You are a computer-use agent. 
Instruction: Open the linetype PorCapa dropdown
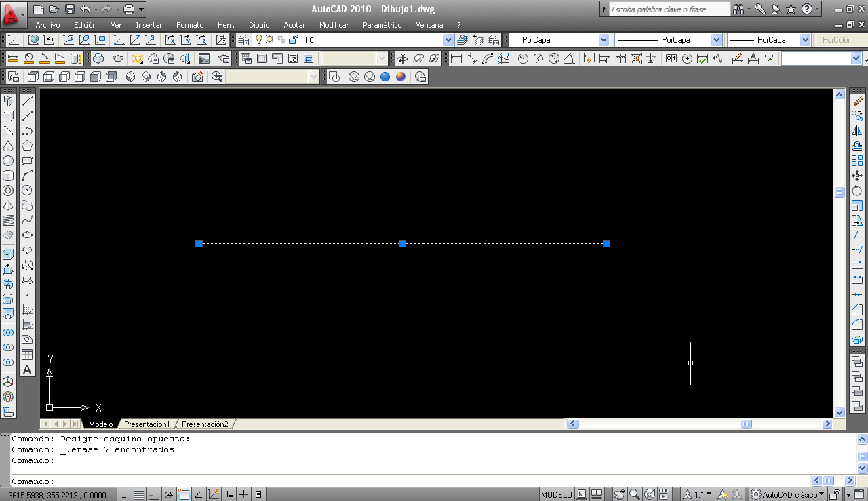pos(717,39)
